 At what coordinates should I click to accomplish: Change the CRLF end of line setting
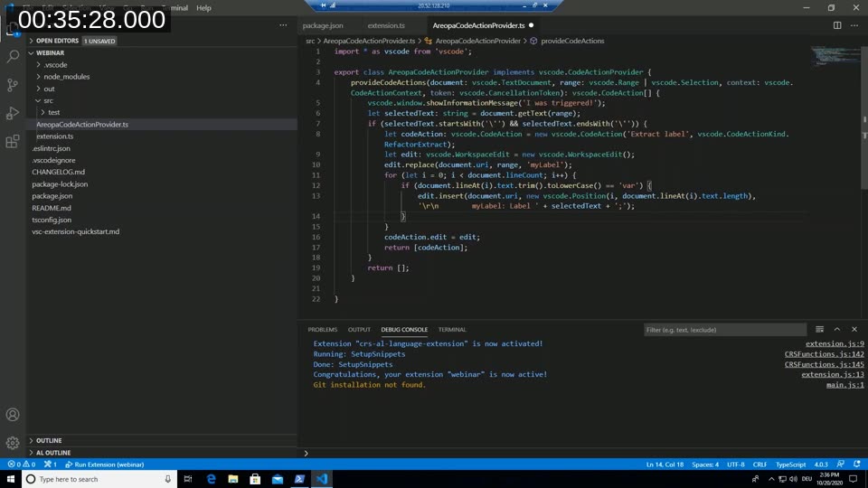(x=759, y=465)
